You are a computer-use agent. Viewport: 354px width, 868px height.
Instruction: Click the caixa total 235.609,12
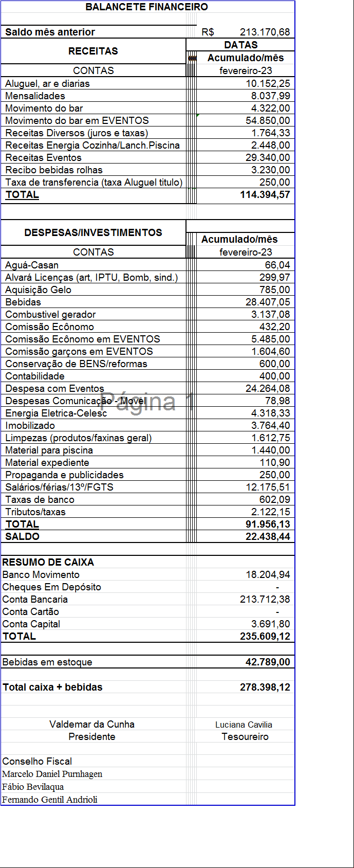[x=265, y=636]
